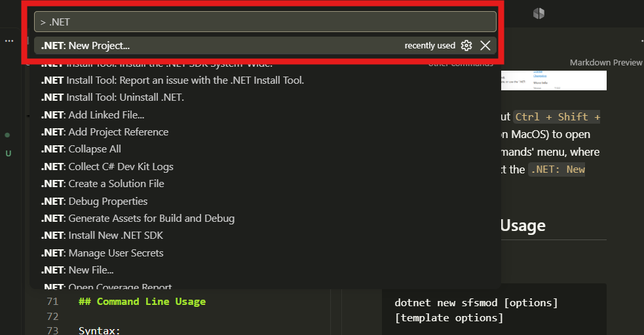Open the thumbnail image in Markdown preview
The width and height of the screenshot is (644, 335).
point(553,80)
